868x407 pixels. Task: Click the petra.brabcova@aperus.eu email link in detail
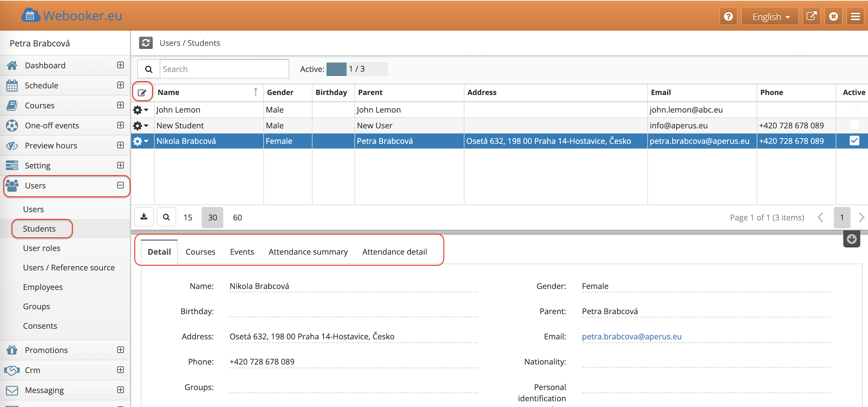coord(631,336)
